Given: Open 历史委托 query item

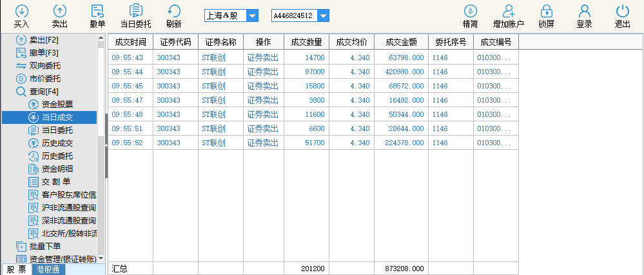Looking at the screenshot, I should 49,156.
